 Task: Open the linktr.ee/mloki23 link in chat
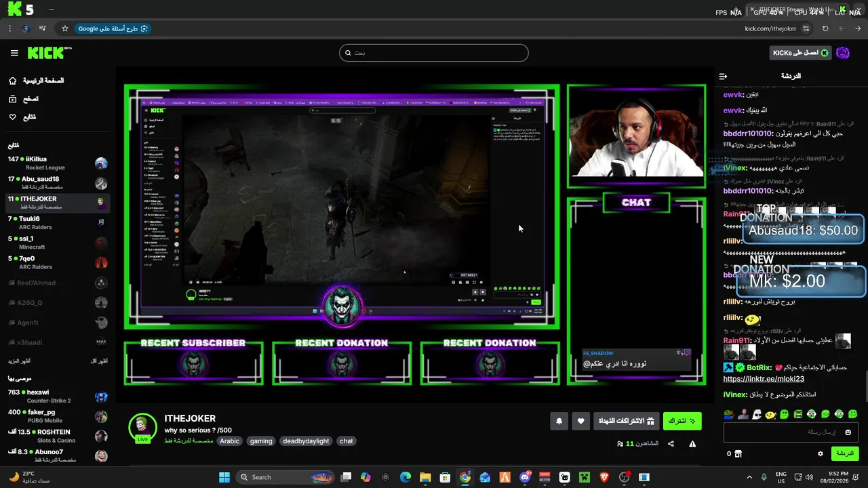pos(764,379)
